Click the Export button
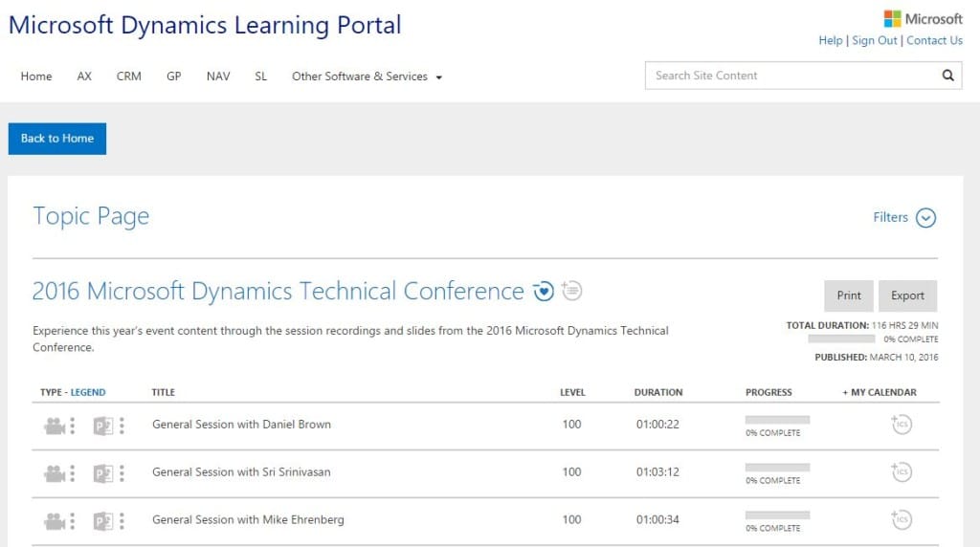 coord(907,295)
